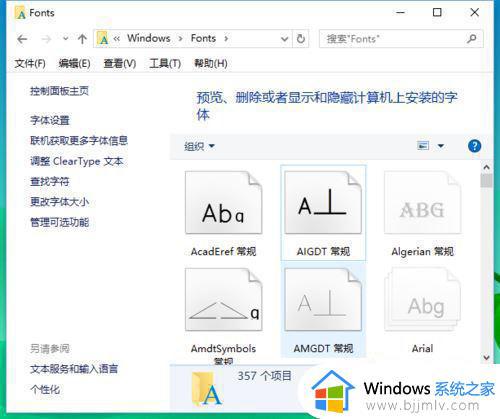Select the AcadEref font thumbnail
The image size is (500, 419).
pos(223,202)
